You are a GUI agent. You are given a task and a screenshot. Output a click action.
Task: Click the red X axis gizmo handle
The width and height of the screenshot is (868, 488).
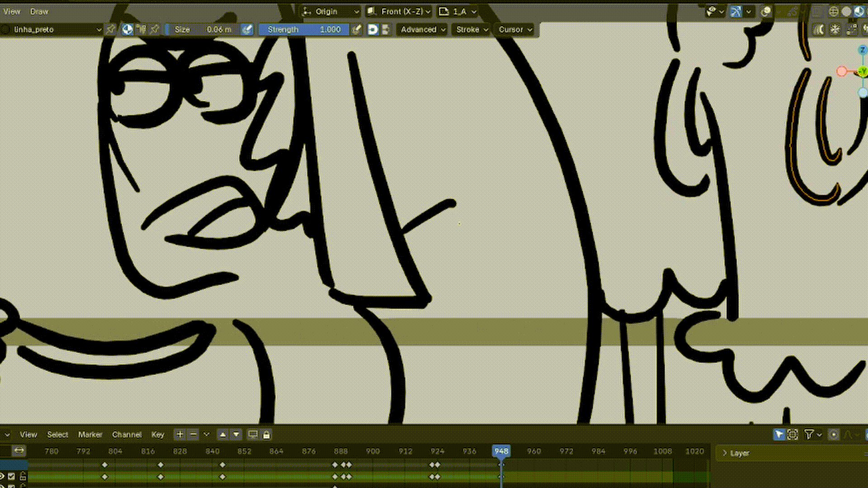pyautogui.click(x=841, y=71)
